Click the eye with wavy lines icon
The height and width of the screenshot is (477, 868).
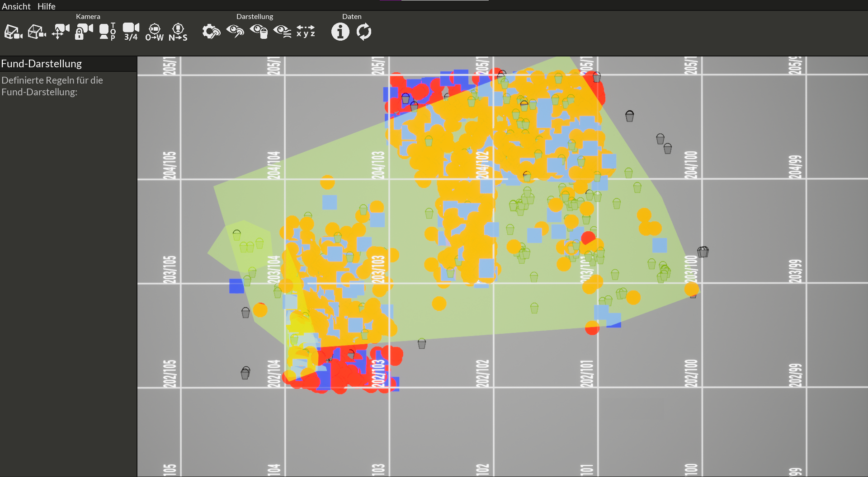click(x=282, y=32)
